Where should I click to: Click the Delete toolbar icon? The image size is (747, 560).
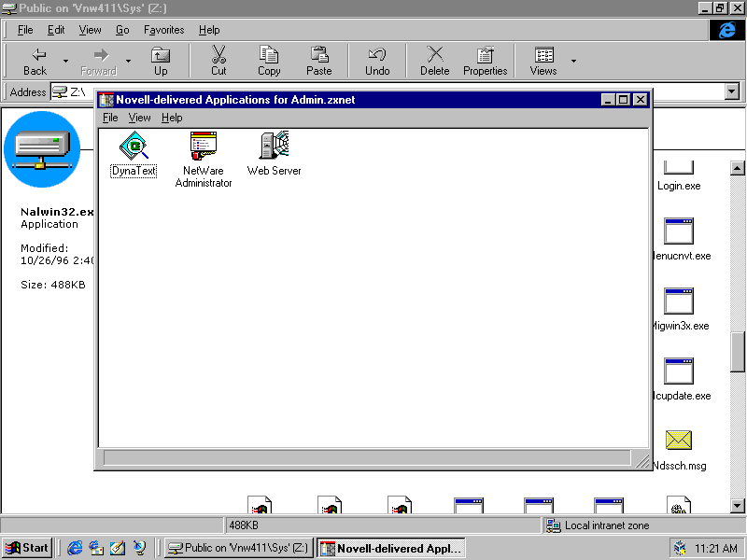click(x=434, y=54)
